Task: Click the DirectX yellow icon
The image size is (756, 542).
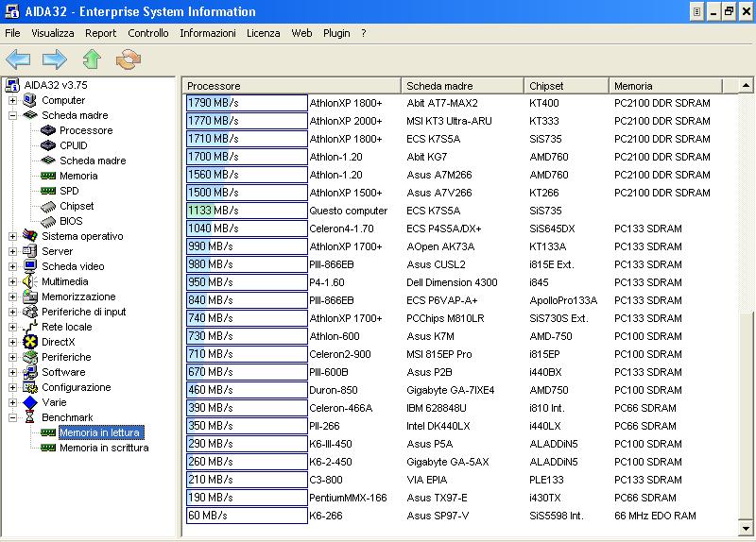Action: pos(30,342)
